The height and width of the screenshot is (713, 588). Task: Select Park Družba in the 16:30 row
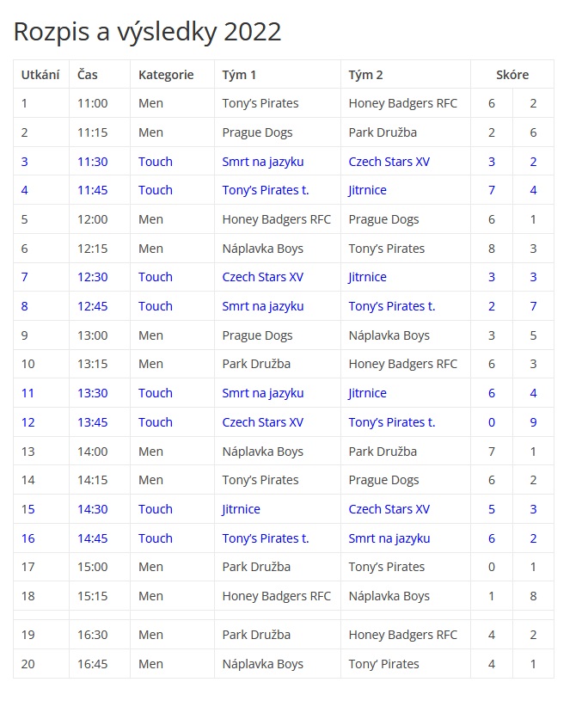256,635
